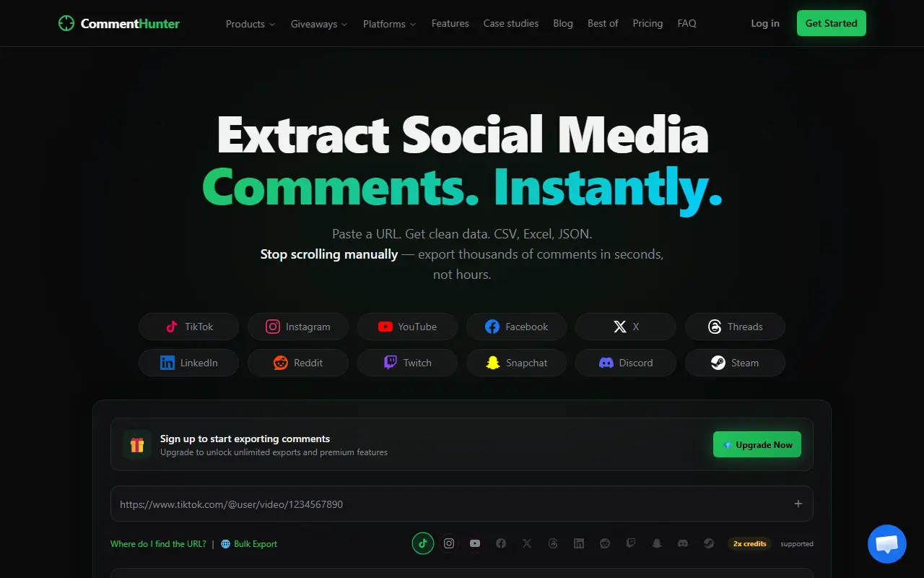
Task: Pick the LinkedIn platform pill button
Action: [x=189, y=363]
